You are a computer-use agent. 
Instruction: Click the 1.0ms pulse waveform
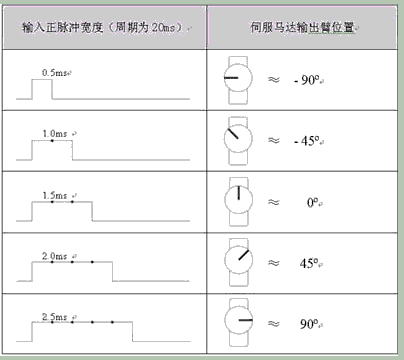click(103, 150)
